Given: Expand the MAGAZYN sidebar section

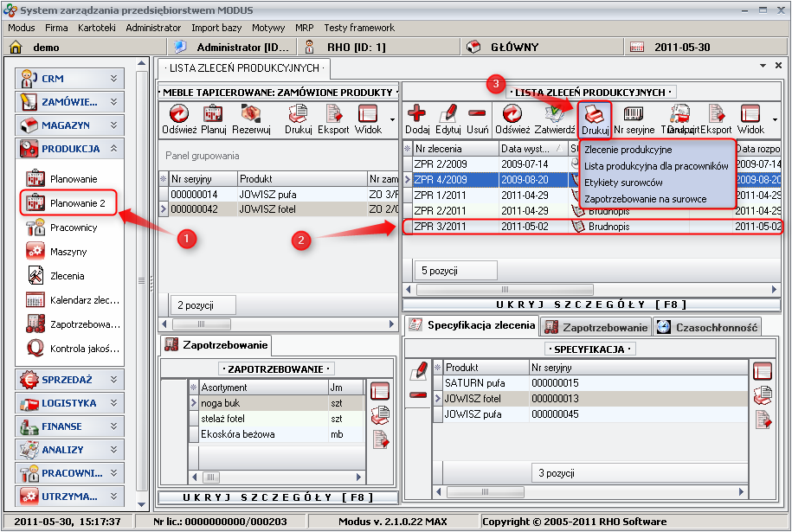Looking at the screenshot, I should (x=113, y=125).
